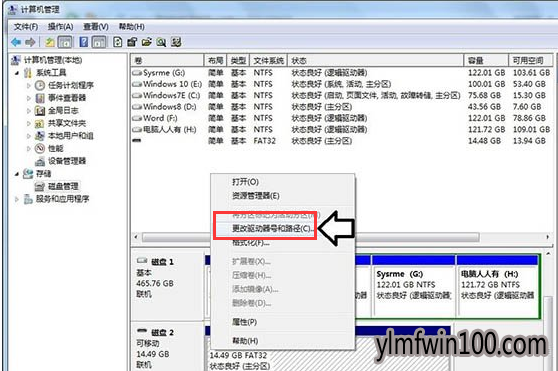The width and height of the screenshot is (558, 371).
Task: Sort by the 布局 column header
Action: pyautogui.click(x=215, y=60)
